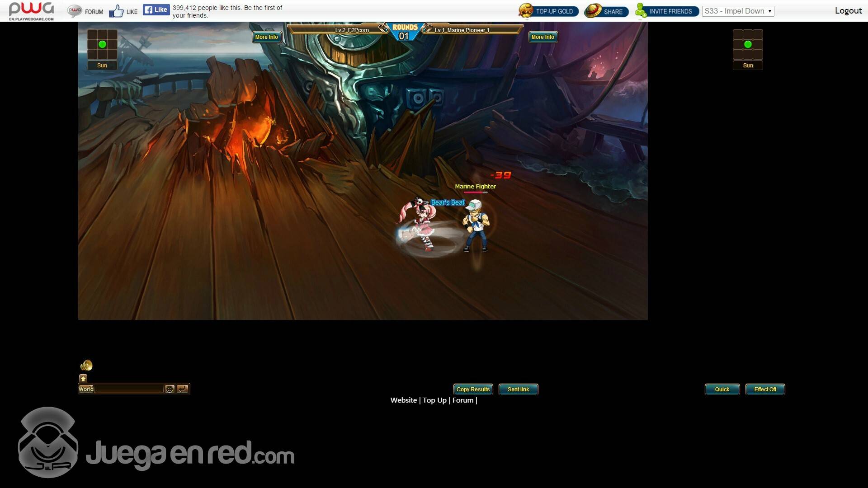Expand chat panel with up arrow
Viewport: 868px width, 488px height.
point(83,379)
